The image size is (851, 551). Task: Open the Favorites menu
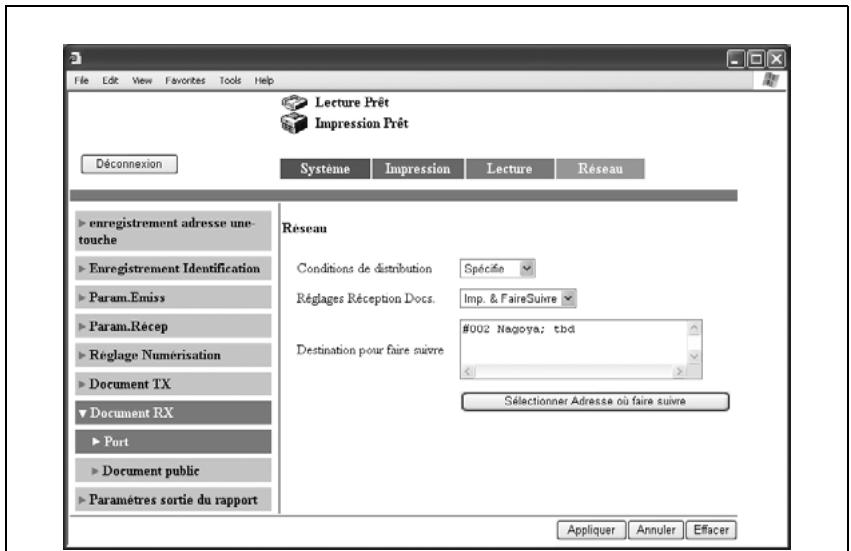pos(185,80)
